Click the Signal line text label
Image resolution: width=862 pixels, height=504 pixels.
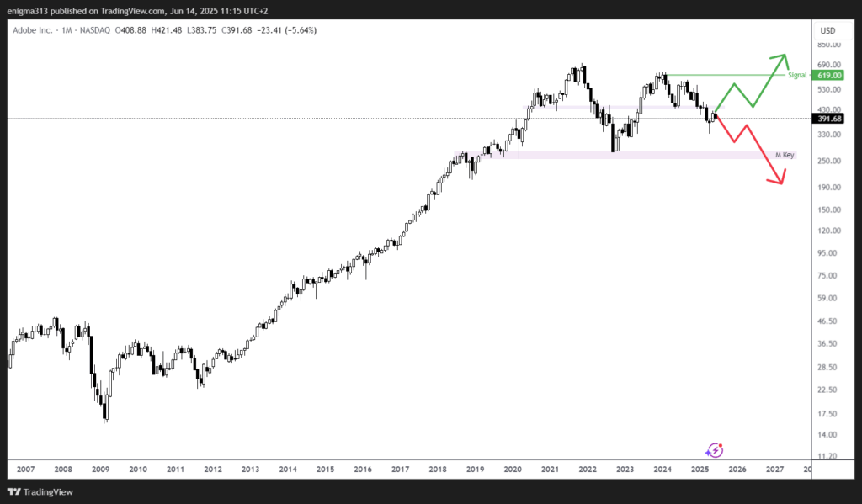(797, 75)
